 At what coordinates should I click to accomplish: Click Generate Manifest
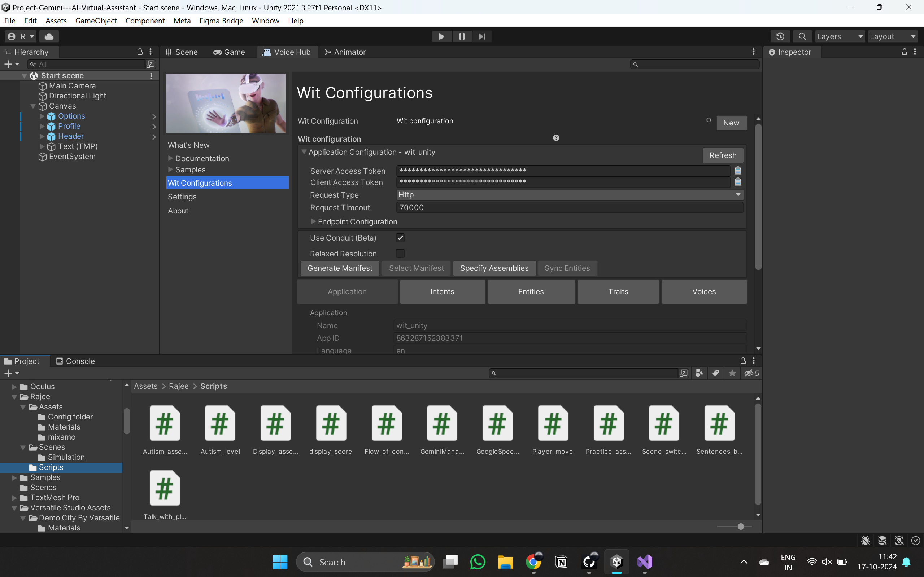click(x=339, y=268)
